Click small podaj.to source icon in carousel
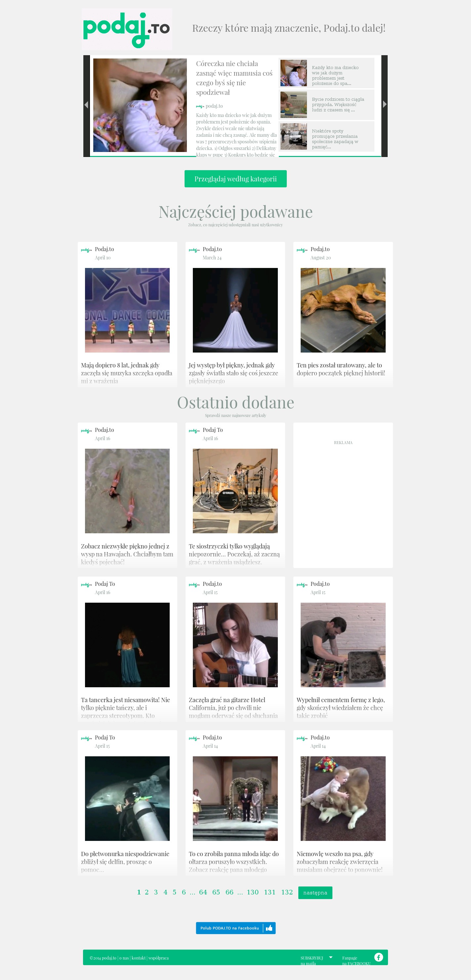Screen dimensions: 471x980 point(200,106)
